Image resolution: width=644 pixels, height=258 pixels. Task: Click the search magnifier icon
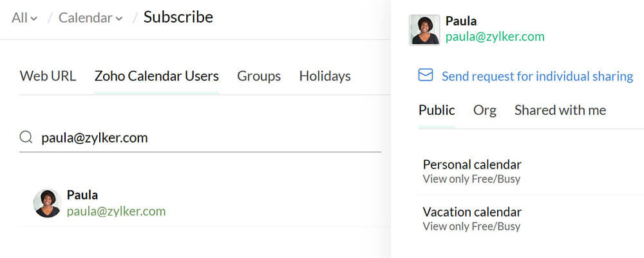(26, 137)
